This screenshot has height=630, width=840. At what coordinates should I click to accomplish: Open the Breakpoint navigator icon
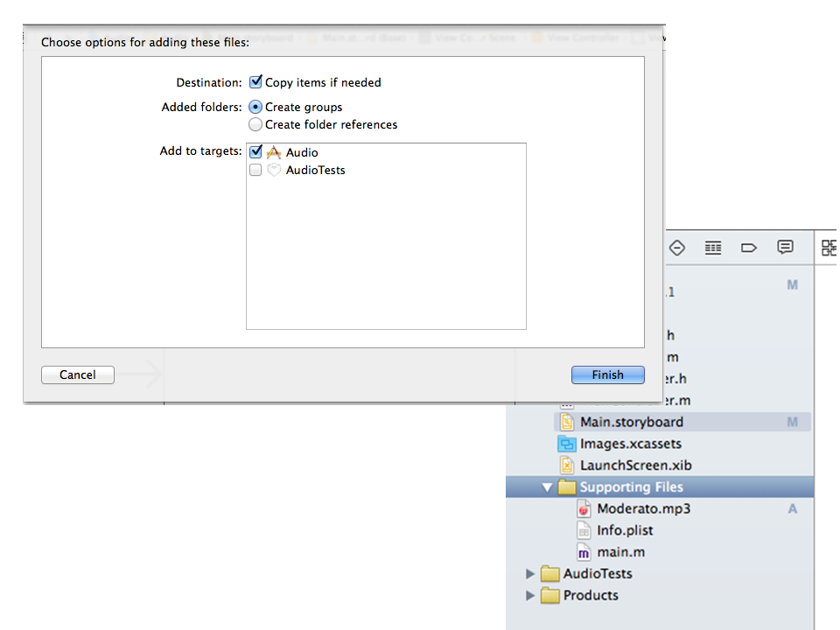coord(749,248)
